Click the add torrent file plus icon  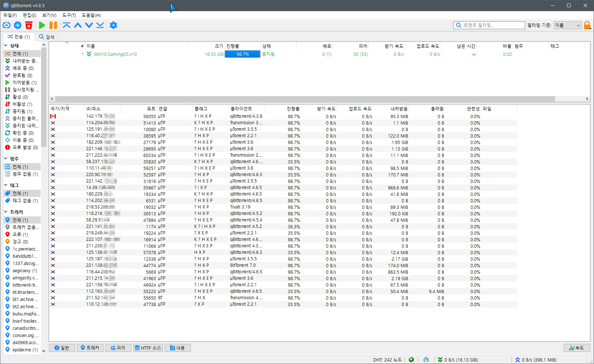point(18,25)
